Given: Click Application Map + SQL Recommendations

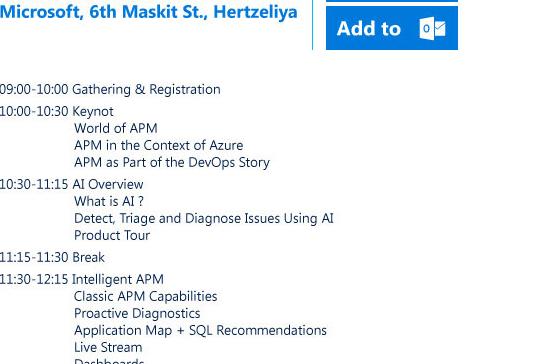Looking at the screenshot, I should click(200, 331).
